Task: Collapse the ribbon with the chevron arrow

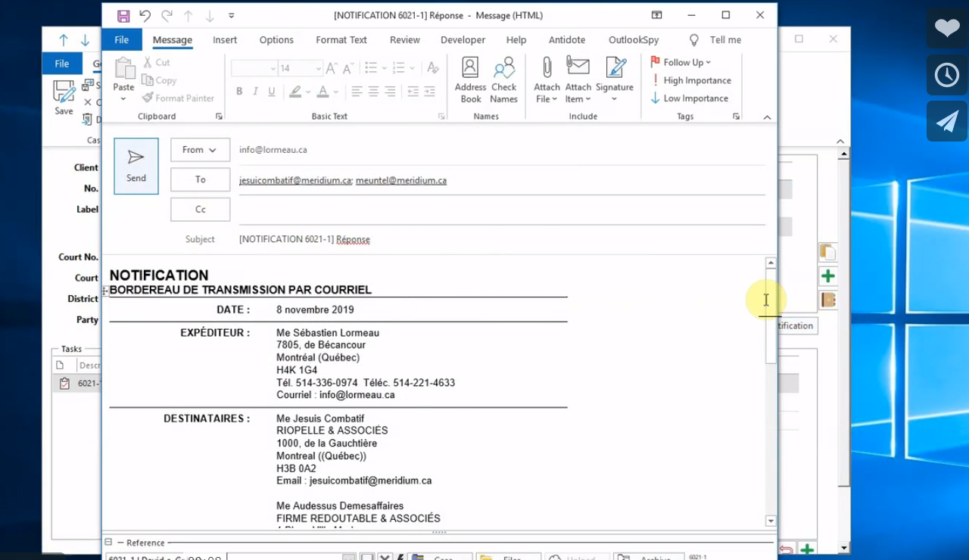Action: pyautogui.click(x=767, y=117)
